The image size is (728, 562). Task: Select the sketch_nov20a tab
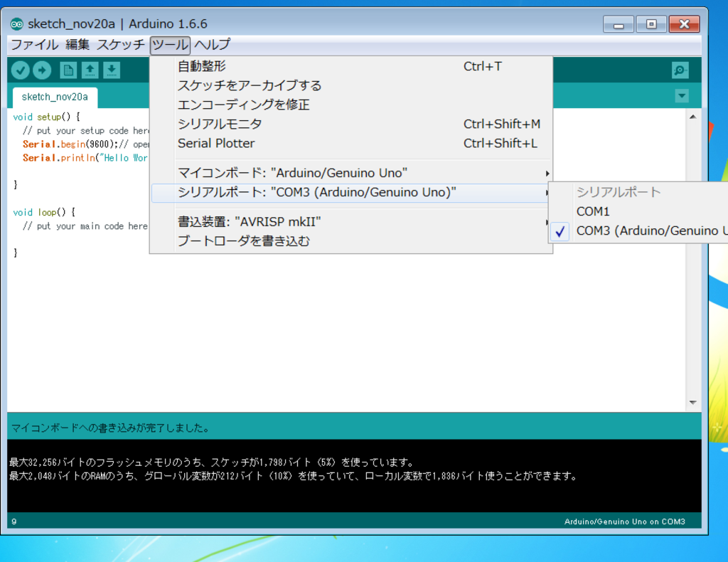pyautogui.click(x=55, y=97)
